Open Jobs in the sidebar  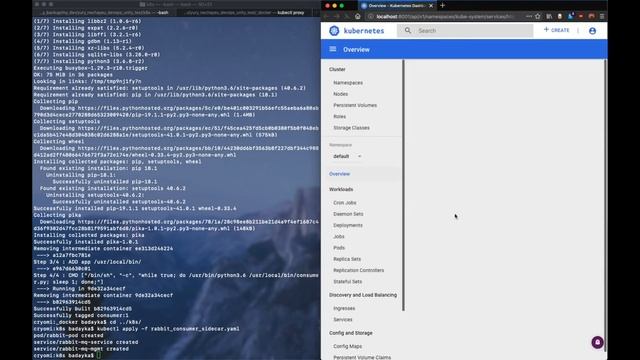click(x=339, y=237)
